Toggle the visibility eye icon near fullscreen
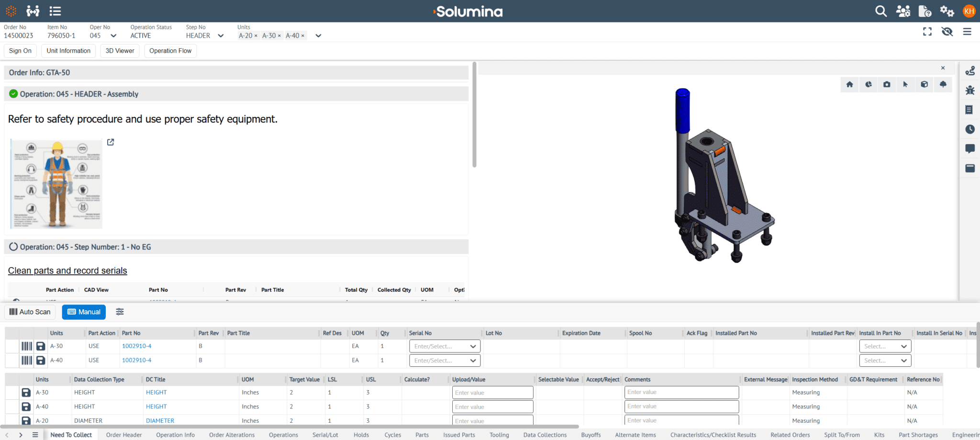Image resolution: width=980 pixels, height=440 pixels. (947, 32)
